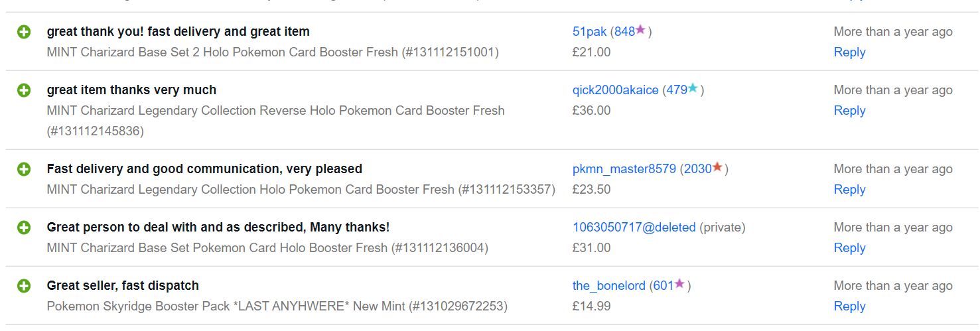Click green plus icon next to 'Fast delivery and good communication'
The height and width of the screenshot is (331, 980).
point(24,169)
